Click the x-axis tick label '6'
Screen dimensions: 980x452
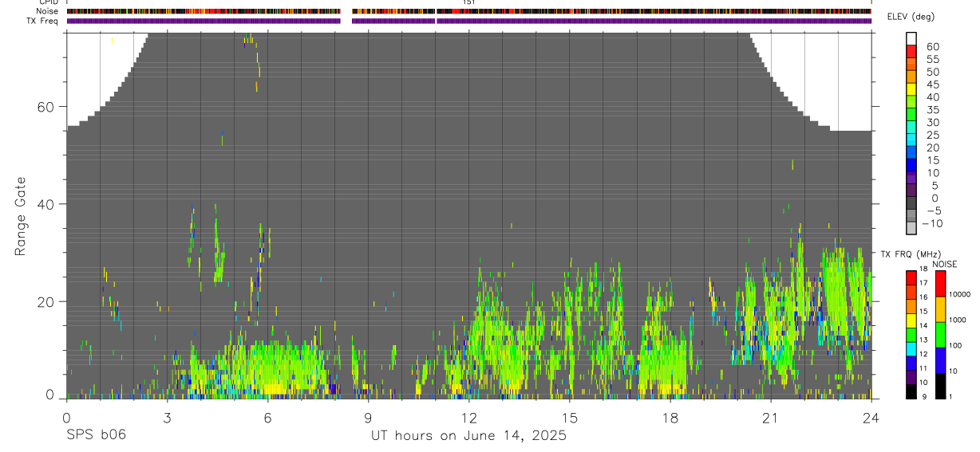267,418
